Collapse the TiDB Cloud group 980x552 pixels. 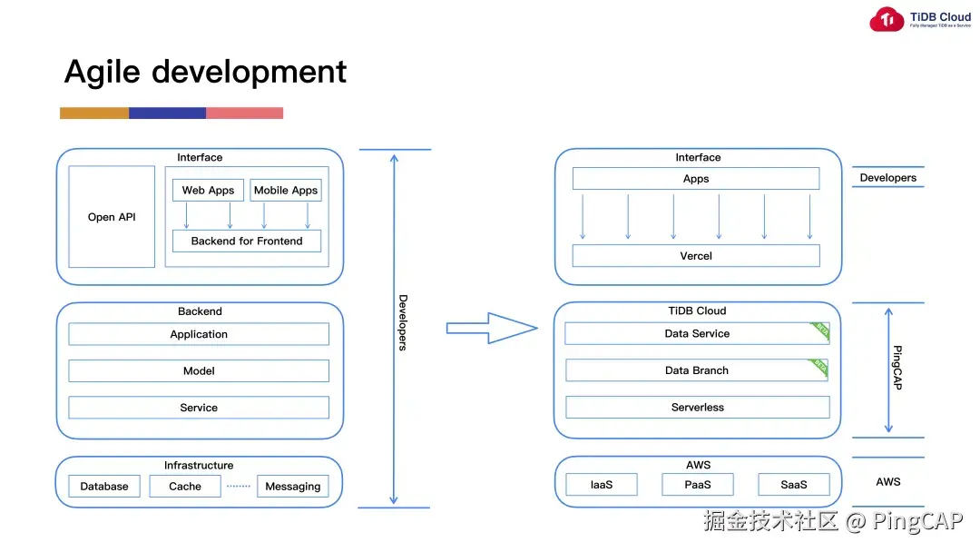[x=697, y=310]
